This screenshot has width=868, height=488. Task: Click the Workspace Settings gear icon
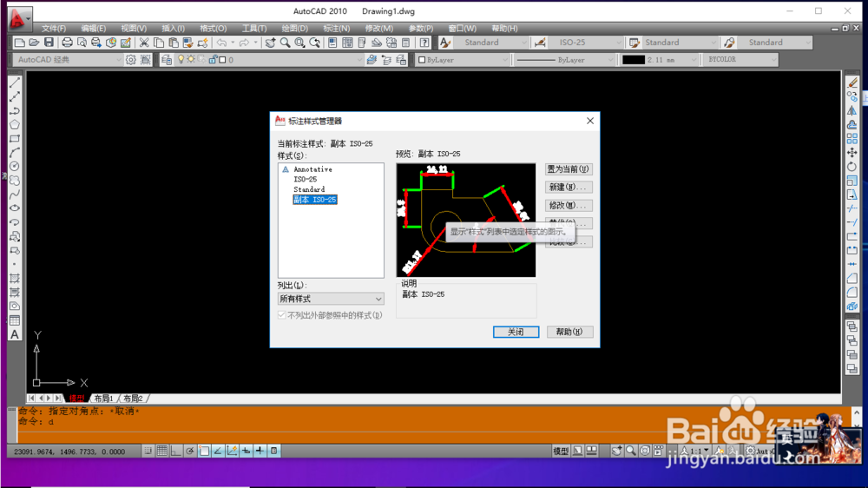(131, 60)
